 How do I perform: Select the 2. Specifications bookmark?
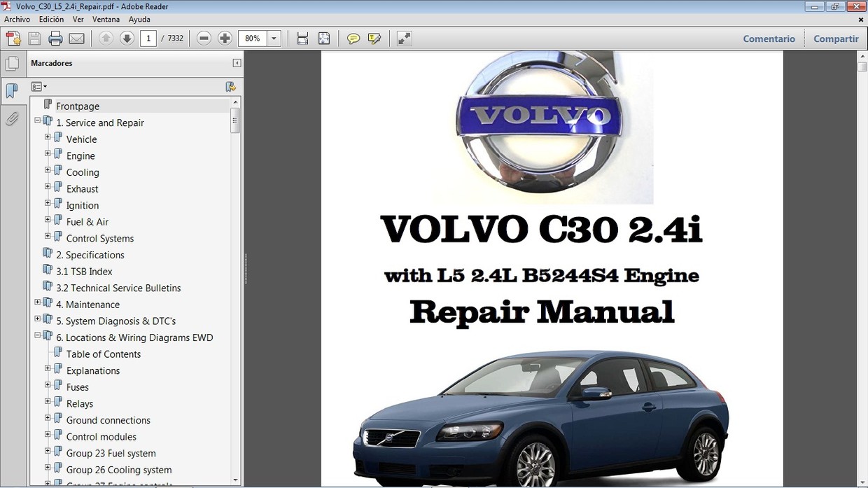90,255
